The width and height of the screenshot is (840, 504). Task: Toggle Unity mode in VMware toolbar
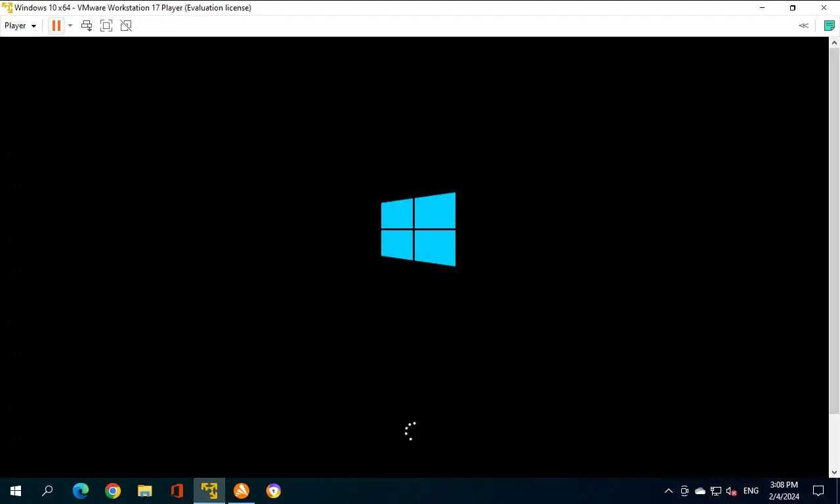pos(126,26)
